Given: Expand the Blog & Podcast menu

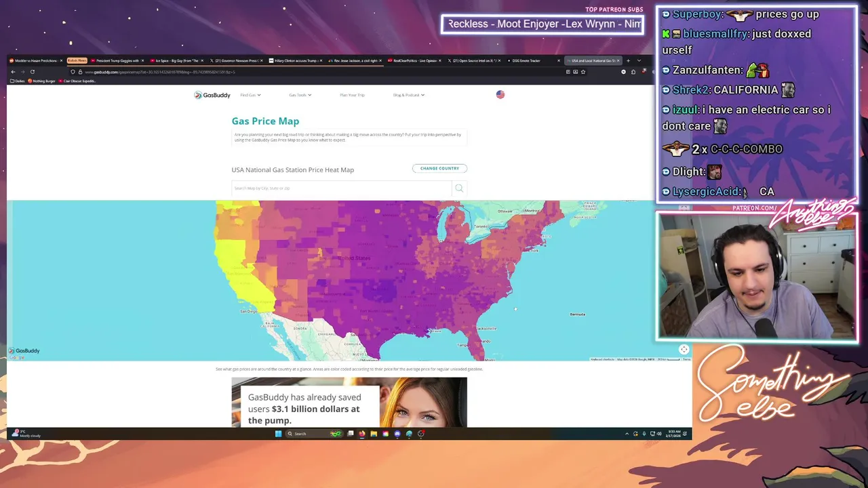Looking at the screenshot, I should [408, 95].
